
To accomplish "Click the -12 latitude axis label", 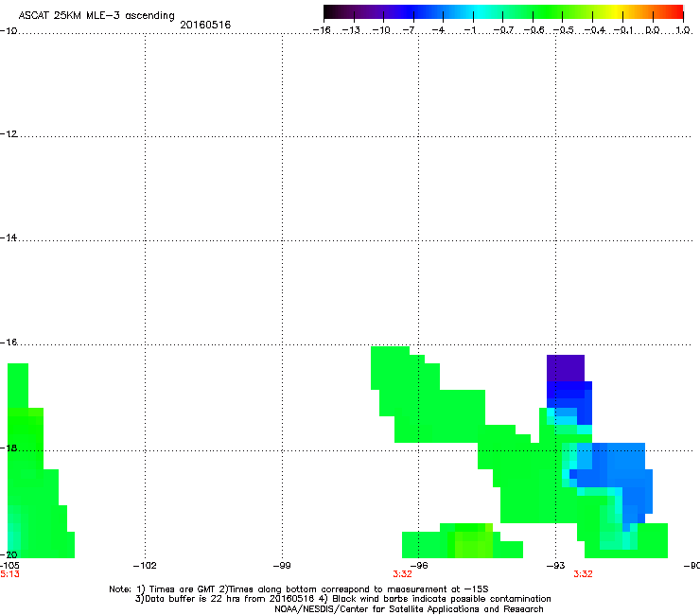I will pos(9,133).
